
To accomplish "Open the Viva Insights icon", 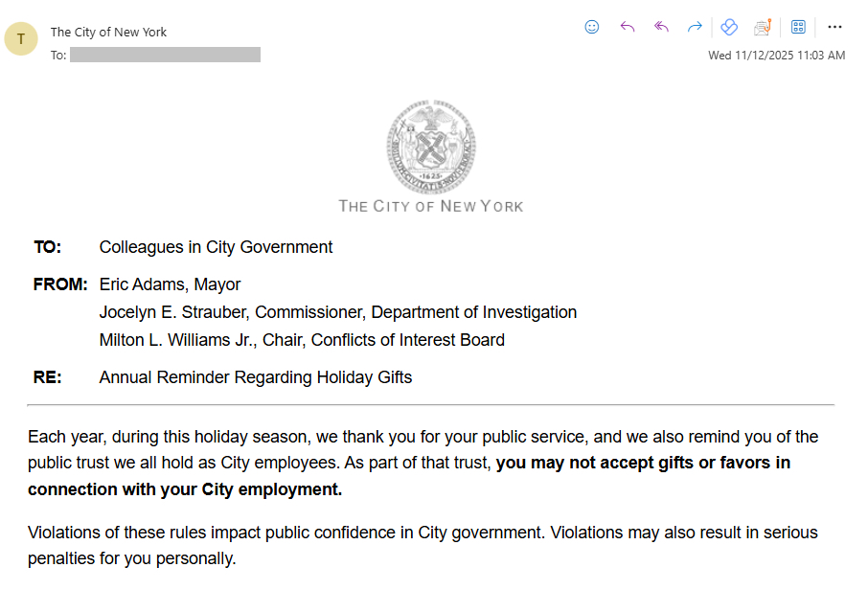I will pyautogui.click(x=729, y=27).
